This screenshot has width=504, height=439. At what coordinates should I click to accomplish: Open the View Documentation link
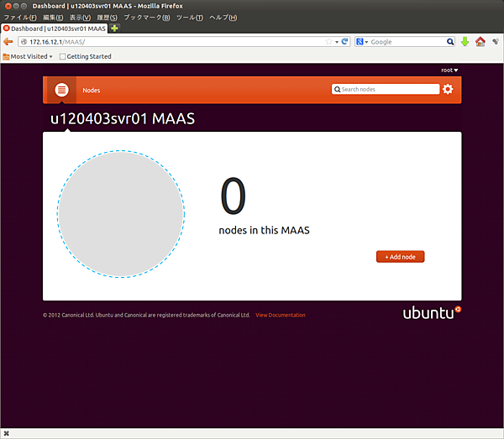click(281, 315)
